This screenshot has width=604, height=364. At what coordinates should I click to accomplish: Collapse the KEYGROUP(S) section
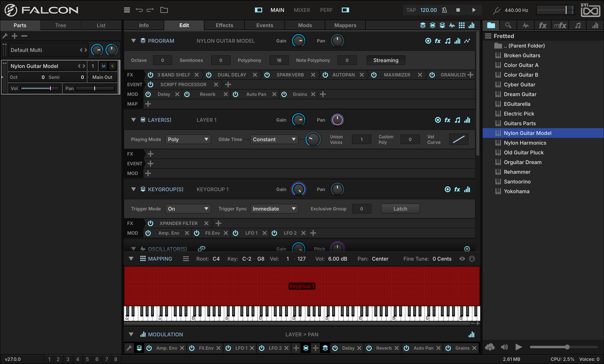133,189
